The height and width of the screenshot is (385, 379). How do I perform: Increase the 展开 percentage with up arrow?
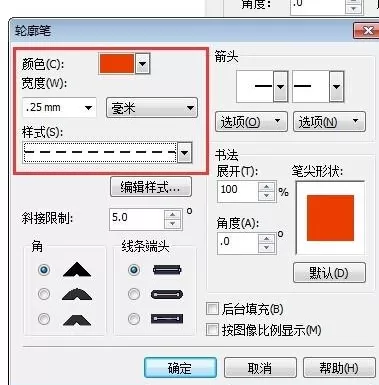point(267,187)
